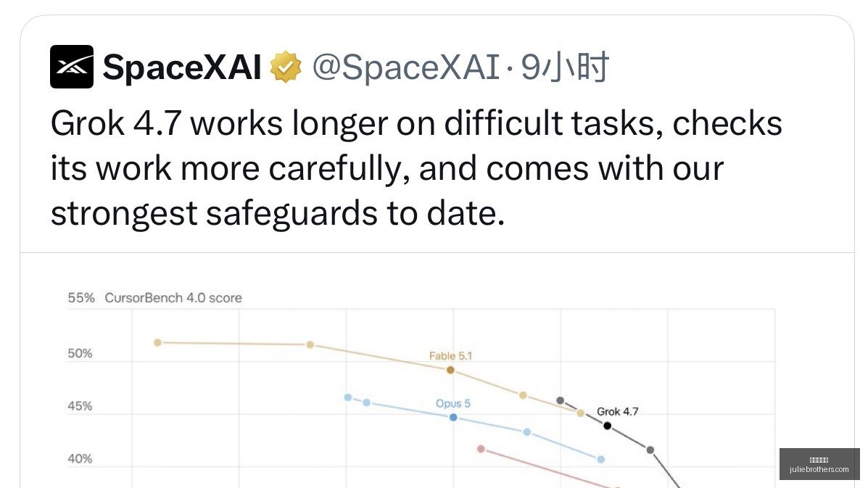Select the black Grok 4.7 data point

tap(607, 426)
